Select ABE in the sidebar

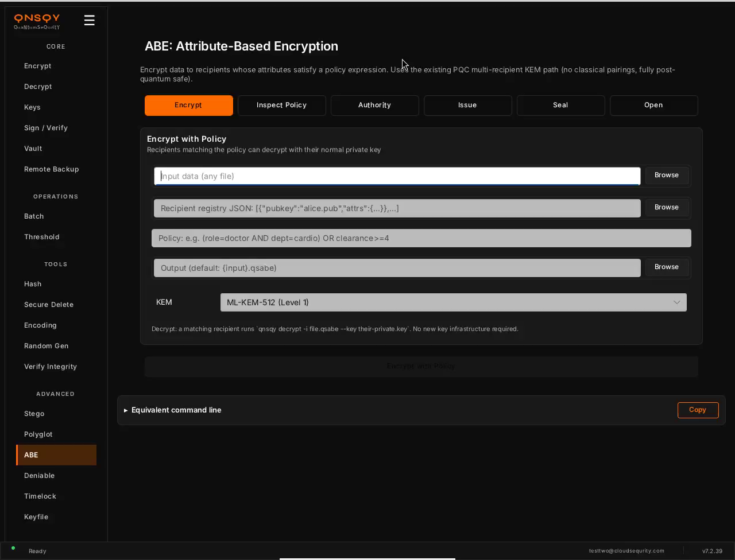click(x=56, y=455)
